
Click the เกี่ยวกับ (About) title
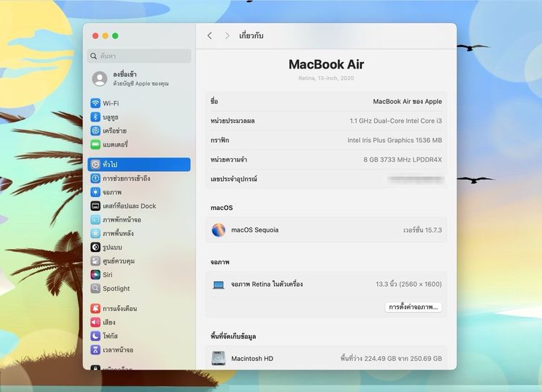coord(251,35)
